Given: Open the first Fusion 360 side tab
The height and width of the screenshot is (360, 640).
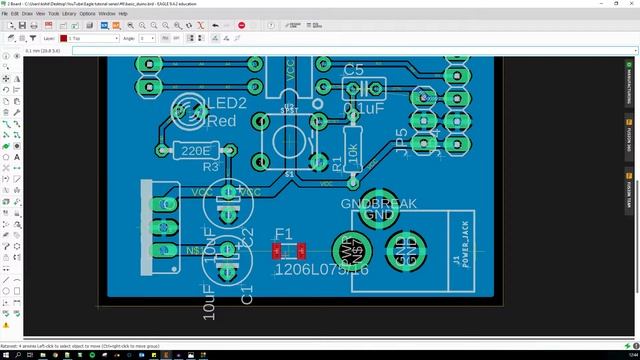Looking at the screenshot, I should pos(629,137).
